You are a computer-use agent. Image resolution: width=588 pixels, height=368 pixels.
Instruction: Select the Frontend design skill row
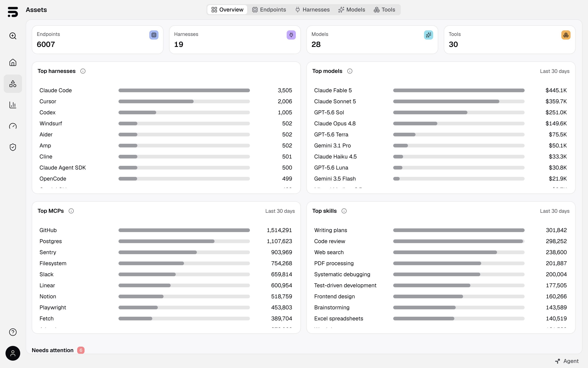point(441,296)
